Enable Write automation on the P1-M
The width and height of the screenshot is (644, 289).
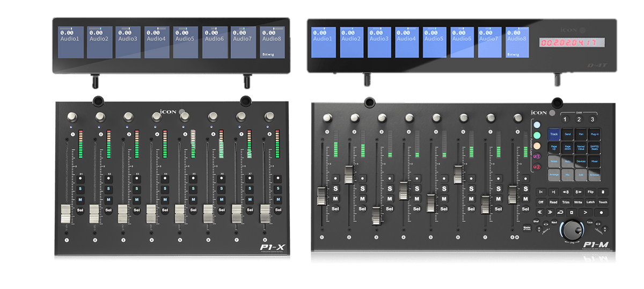click(578, 202)
